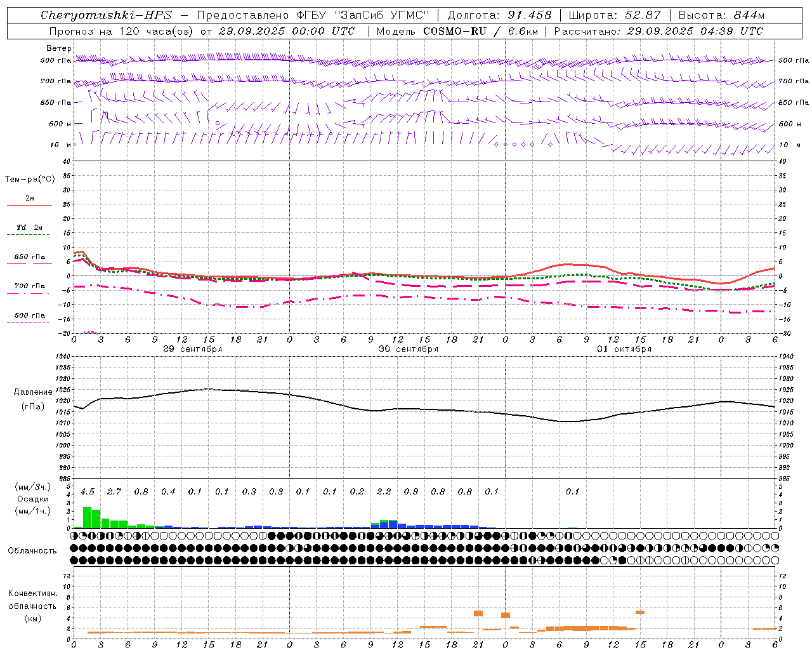Click the 2.2 precipitation value
The height and width of the screenshot is (650, 812).
point(384,492)
